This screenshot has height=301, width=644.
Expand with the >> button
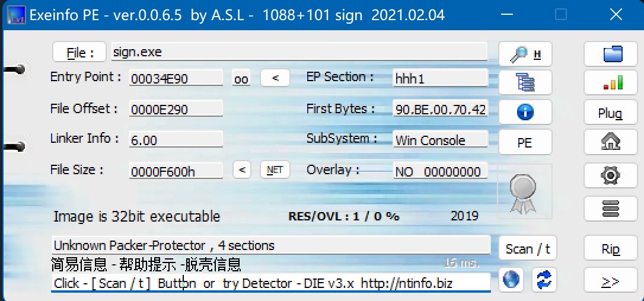(611, 281)
